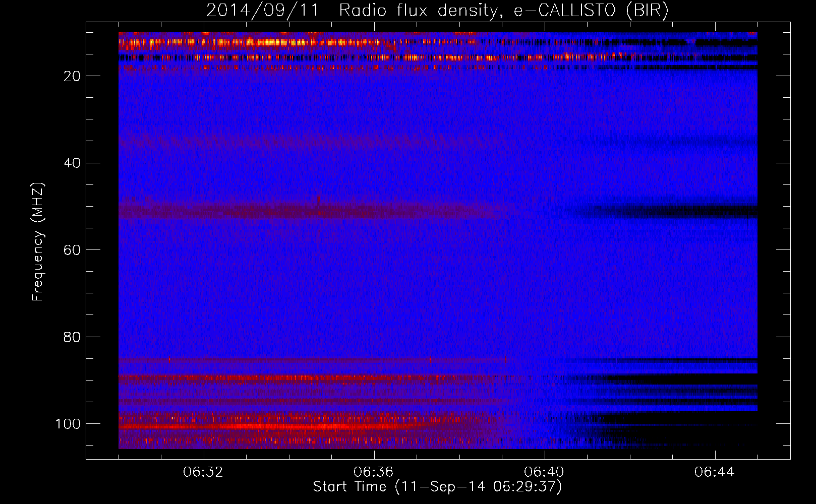Click the '20' frequency tick label

73,76
